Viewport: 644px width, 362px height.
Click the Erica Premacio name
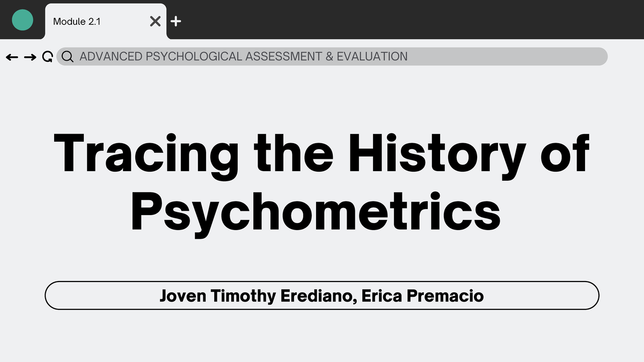pos(424,295)
